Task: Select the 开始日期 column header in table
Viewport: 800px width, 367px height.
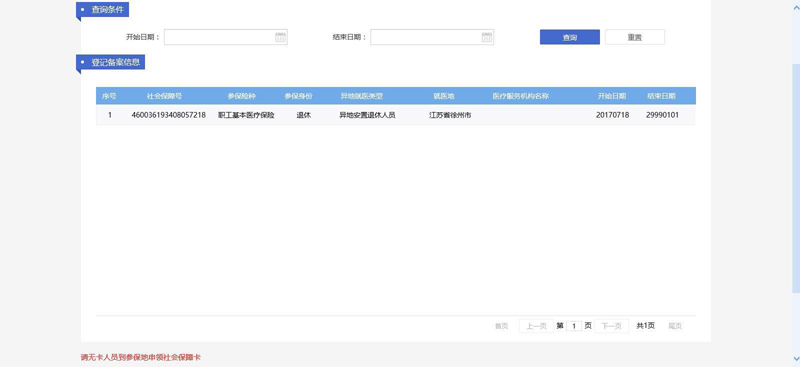Action: tap(612, 96)
